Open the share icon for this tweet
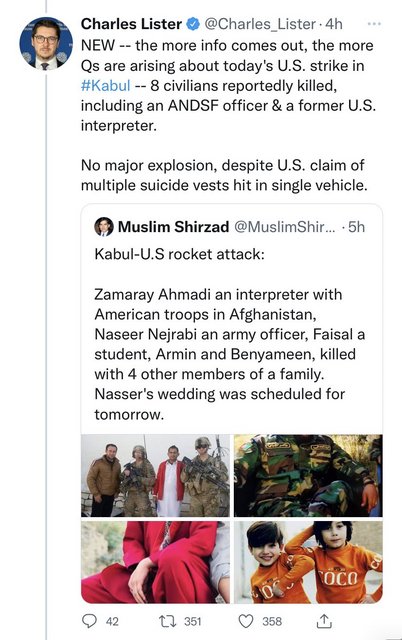 click(x=324, y=621)
